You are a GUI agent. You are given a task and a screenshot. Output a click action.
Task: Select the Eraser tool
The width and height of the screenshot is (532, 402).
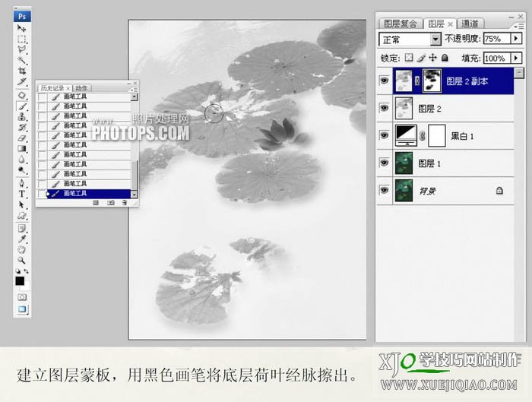pyautogui.click(x=22, y=138)
